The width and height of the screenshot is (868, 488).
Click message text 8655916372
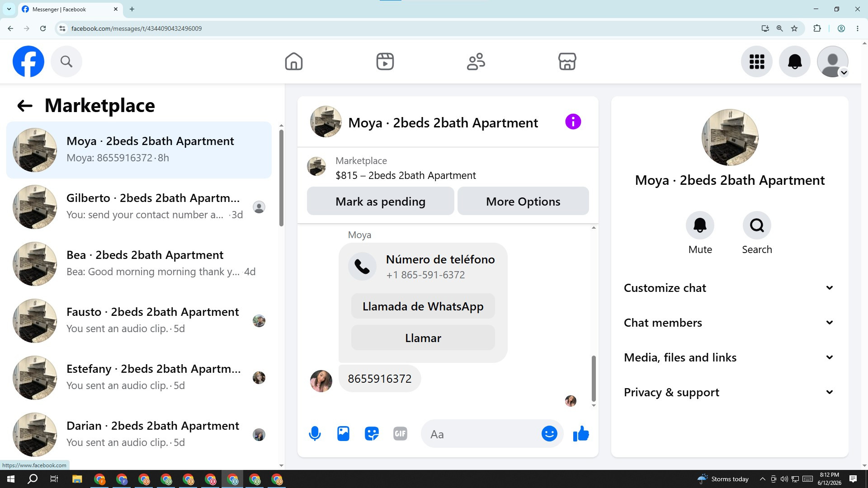380,379
